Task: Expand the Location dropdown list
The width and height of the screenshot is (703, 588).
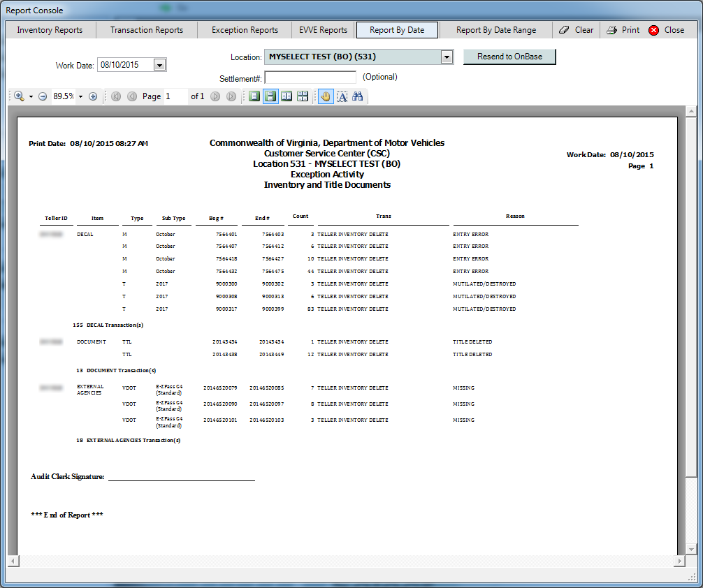Action: [447, 57]
